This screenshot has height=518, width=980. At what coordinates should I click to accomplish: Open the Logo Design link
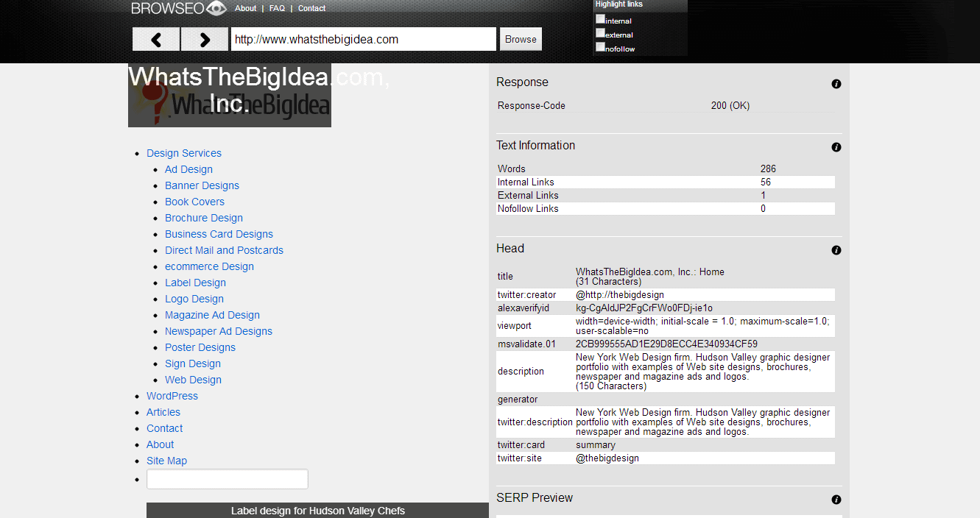194,299
